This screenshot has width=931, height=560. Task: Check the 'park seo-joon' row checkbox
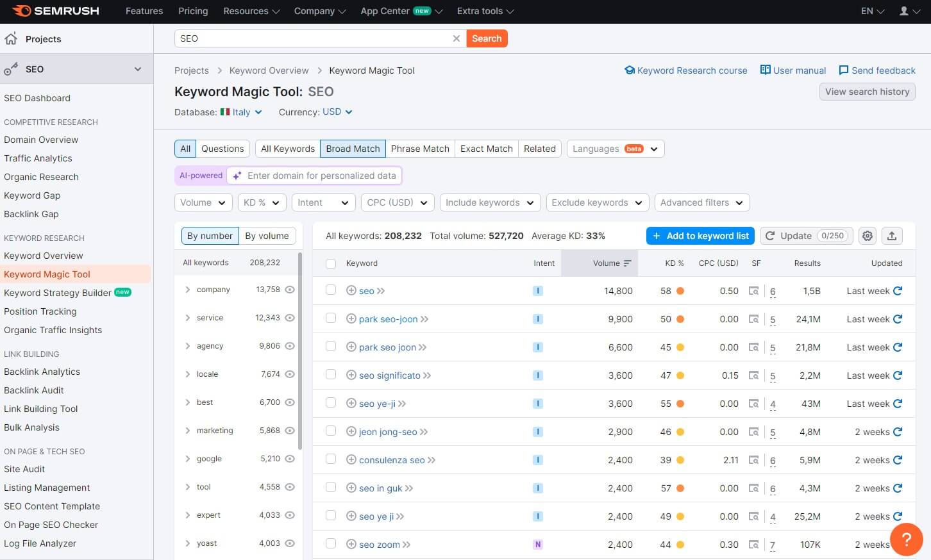coord(331,318)
